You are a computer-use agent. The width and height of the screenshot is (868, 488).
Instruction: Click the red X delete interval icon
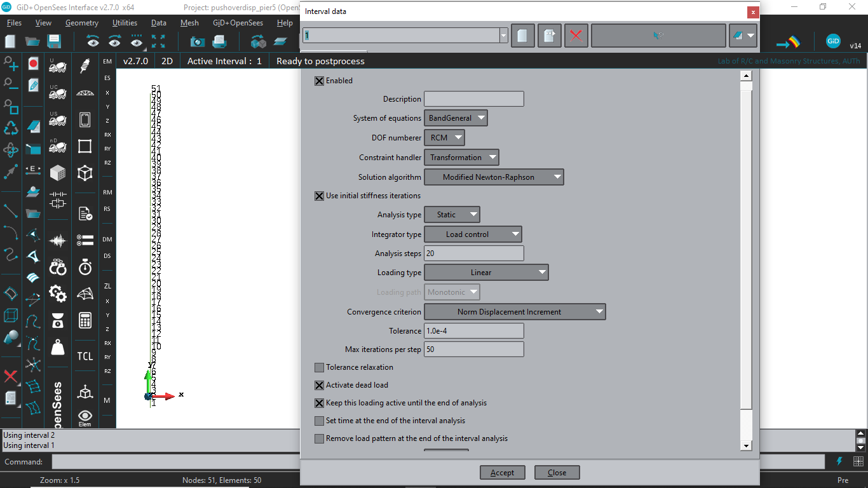pyautogui.click(x=576, y=35)
